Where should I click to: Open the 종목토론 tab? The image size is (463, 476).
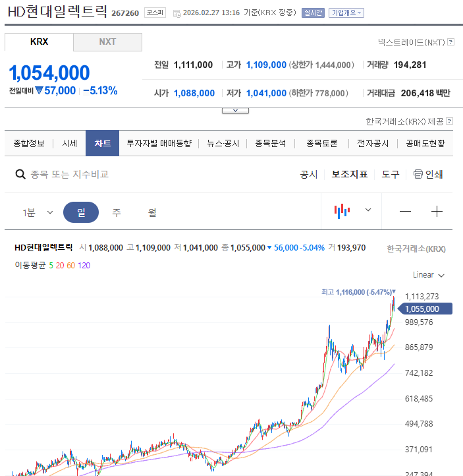point(321,143)
